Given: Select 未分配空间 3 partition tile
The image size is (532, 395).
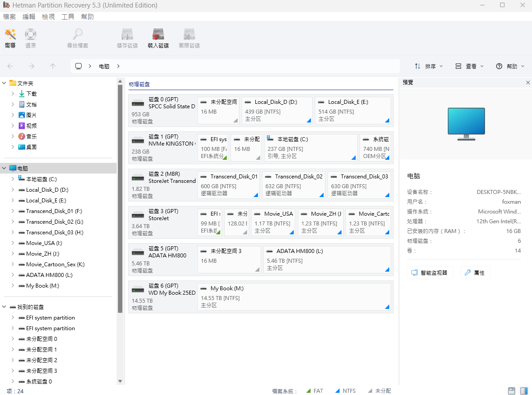Looking at the screenshot, I should (x=229, y=260).
